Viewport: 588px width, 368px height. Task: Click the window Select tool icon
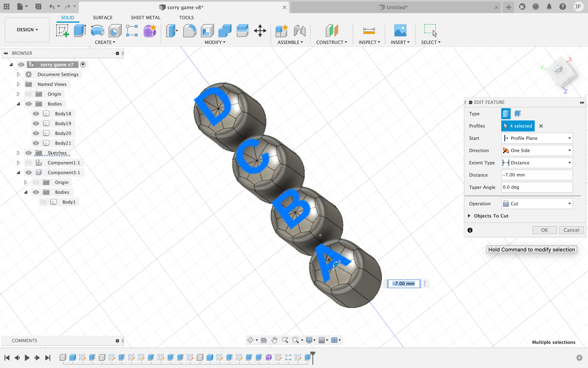tap(430, 30)
